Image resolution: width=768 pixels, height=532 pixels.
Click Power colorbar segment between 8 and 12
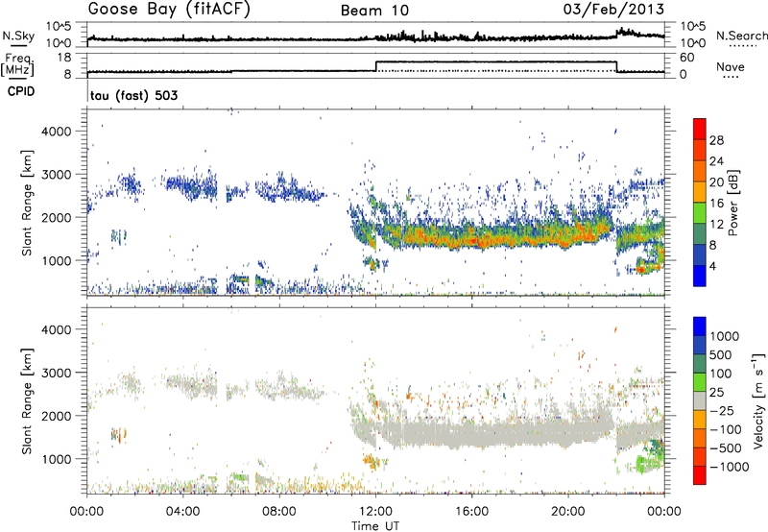coord(700,234)
